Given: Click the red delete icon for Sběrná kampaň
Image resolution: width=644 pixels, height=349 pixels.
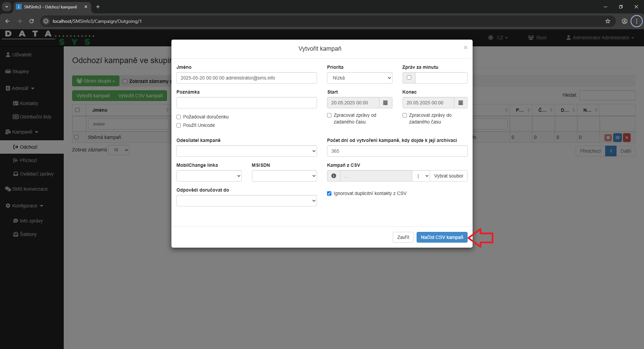Looking at the screenshot, I should pos(627,137).
